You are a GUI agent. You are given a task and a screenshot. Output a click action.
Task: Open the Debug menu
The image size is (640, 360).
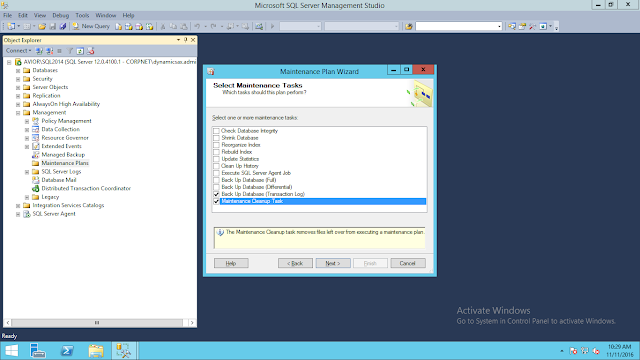[x=60, y=16]
